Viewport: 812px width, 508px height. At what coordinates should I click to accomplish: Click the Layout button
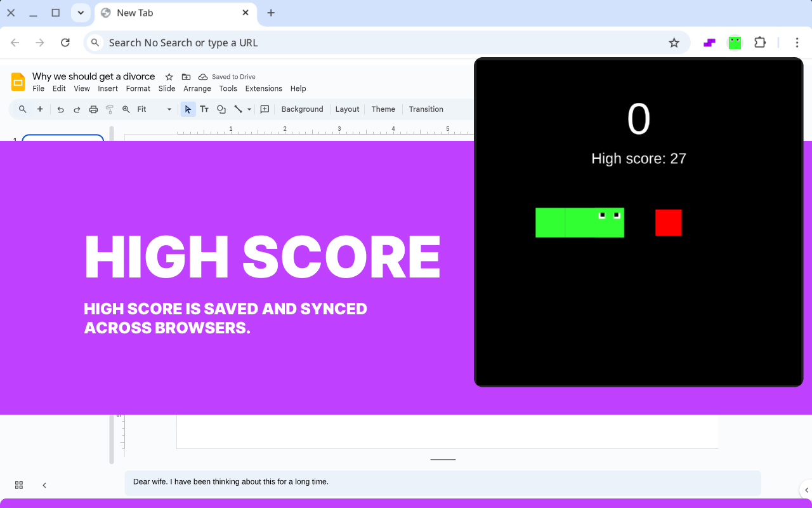[x=348, y=109]
